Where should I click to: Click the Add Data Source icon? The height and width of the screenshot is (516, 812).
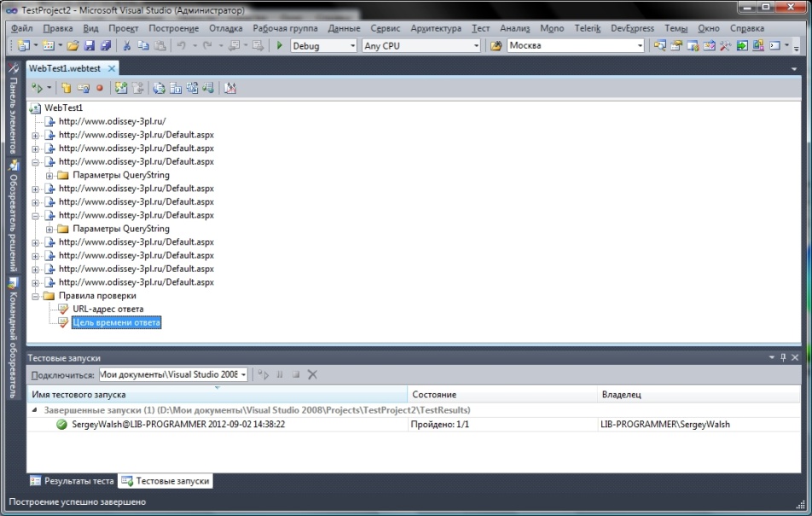pos(67,88)
